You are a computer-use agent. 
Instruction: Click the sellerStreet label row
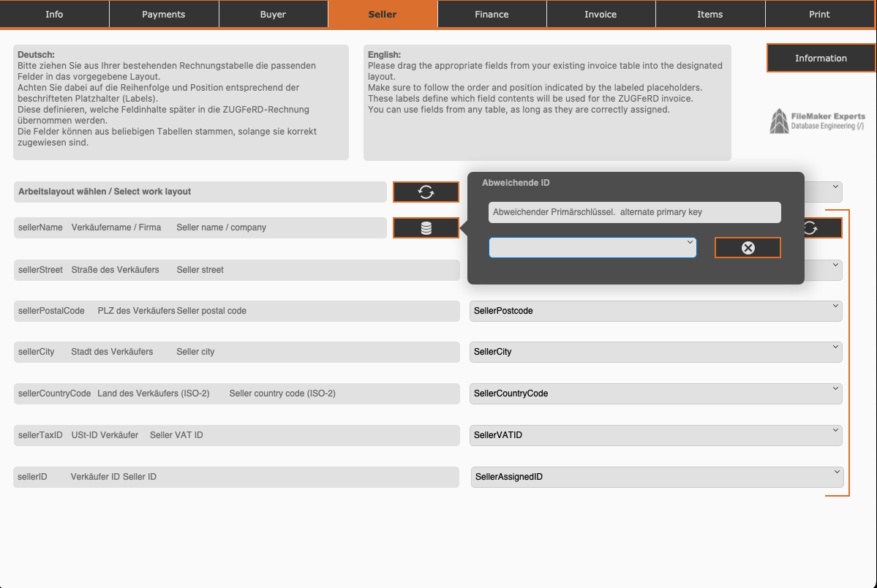(236, 270)
